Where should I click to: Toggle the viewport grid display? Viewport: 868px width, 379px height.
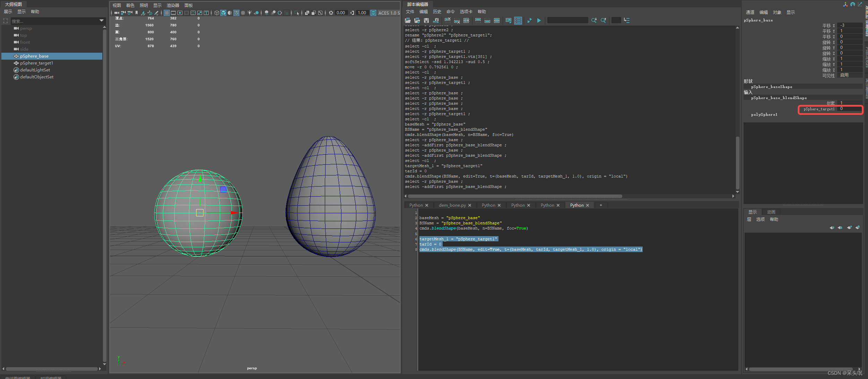click(x=167, y=13)
